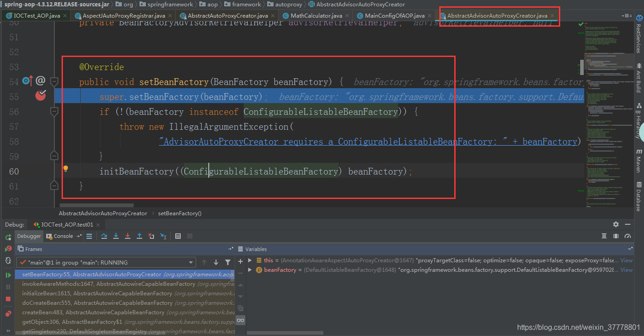The width and height of the screenshot is (644, 336).
Task: Open View Breakpoints icon
Action: click(8, 313)
